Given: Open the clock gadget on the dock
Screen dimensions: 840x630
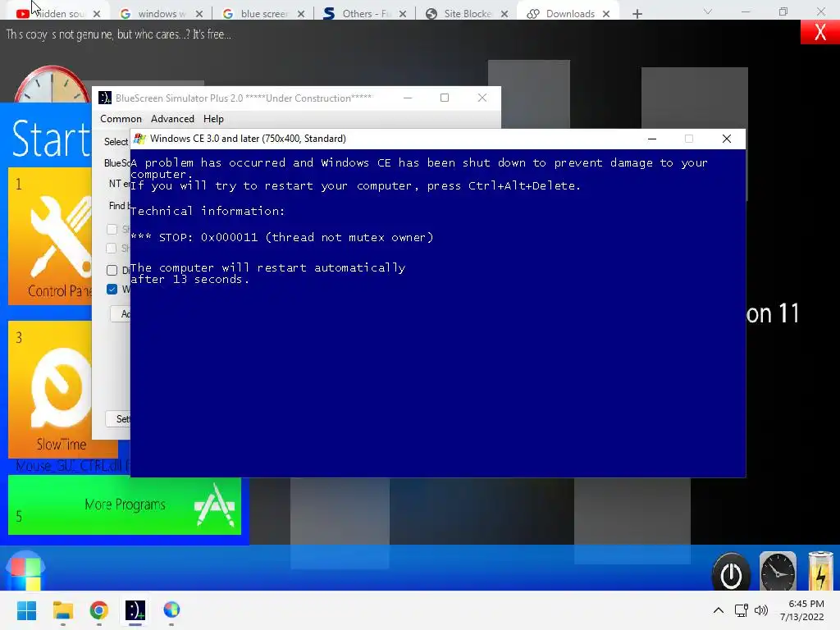Looking at the screenshot, I should [778, 572].
